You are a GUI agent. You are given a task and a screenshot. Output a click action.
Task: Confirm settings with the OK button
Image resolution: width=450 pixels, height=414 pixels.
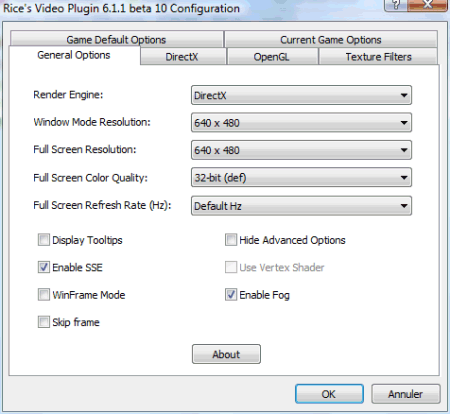tap(329, 394)
